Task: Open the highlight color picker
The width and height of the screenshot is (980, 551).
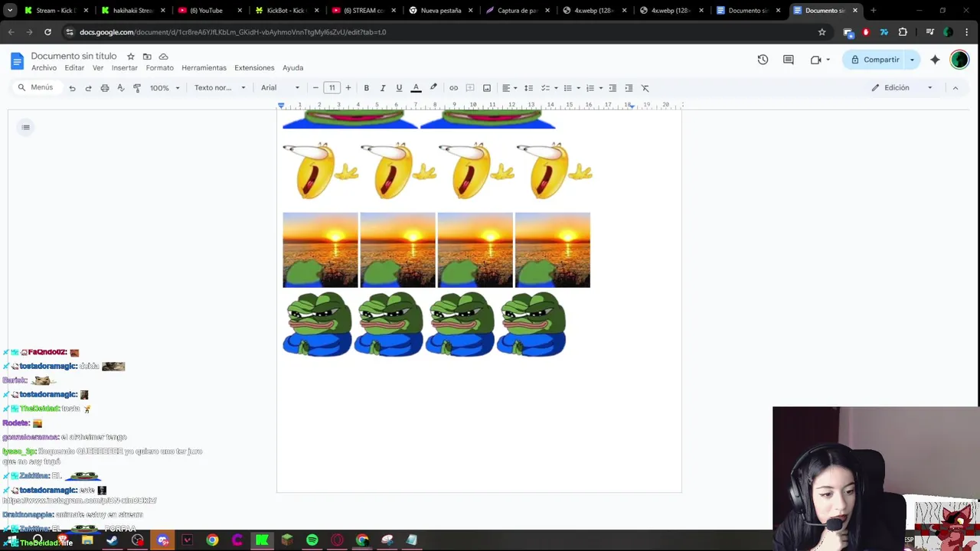Action: click(433, 88)
